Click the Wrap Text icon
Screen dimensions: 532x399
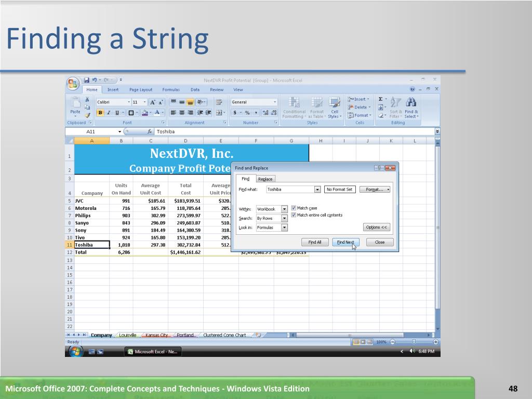point(219,102)
